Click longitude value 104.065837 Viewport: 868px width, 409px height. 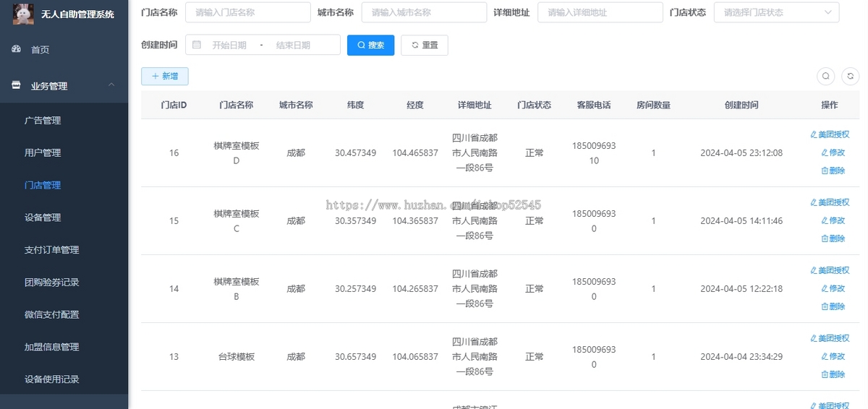(x=415, y=357)
